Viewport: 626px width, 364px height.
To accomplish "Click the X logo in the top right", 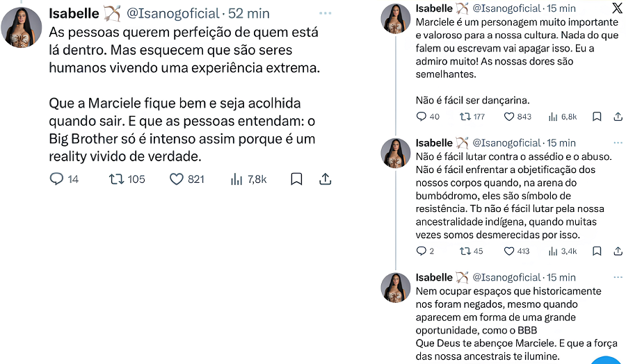I will (617, 8).
